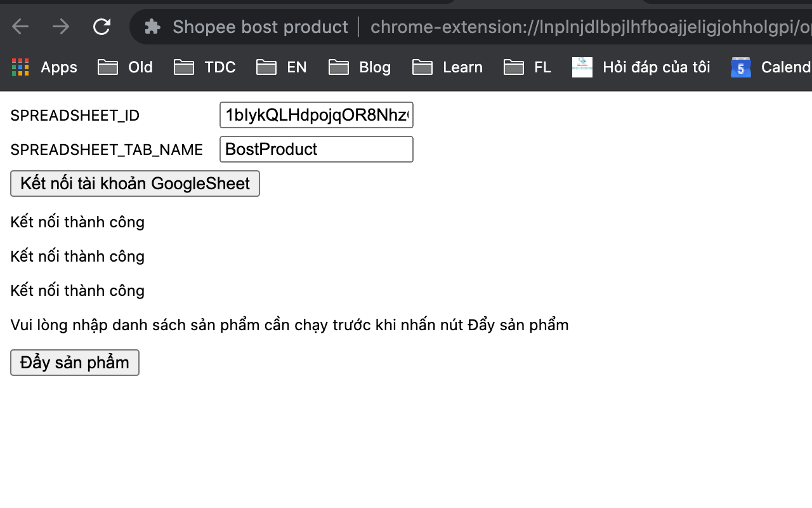Click the SPREADSHEET_TAB_NAME label

pos(107,150)
